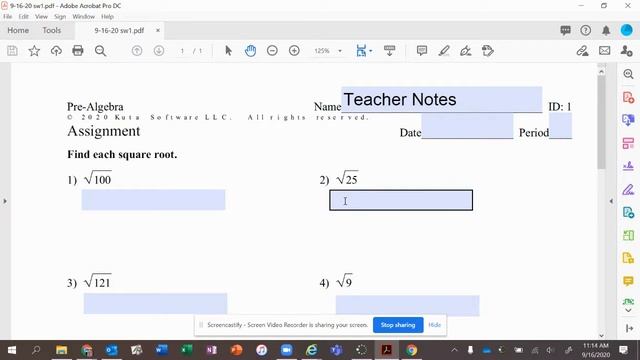Click the answer field for √9

(x=408, y=306)
